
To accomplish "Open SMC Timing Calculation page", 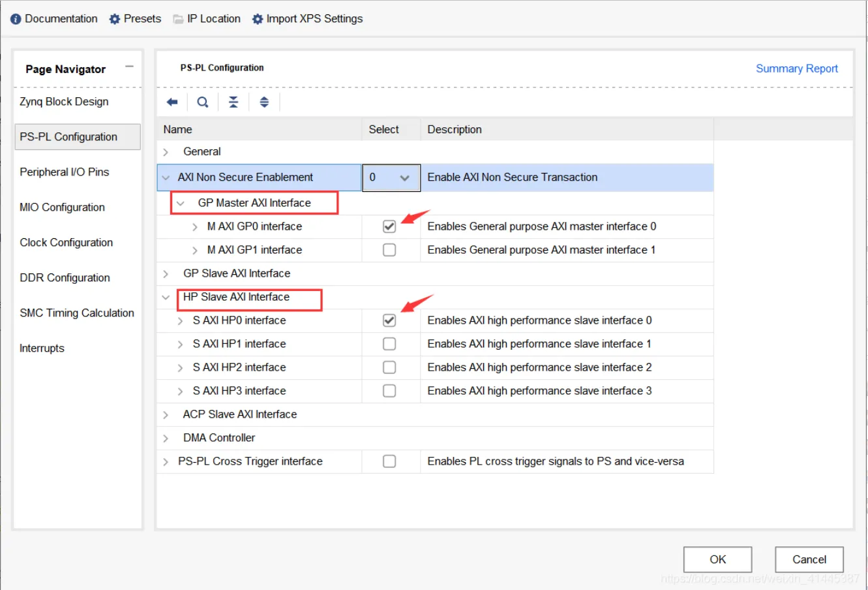I will tap(77, 313).
